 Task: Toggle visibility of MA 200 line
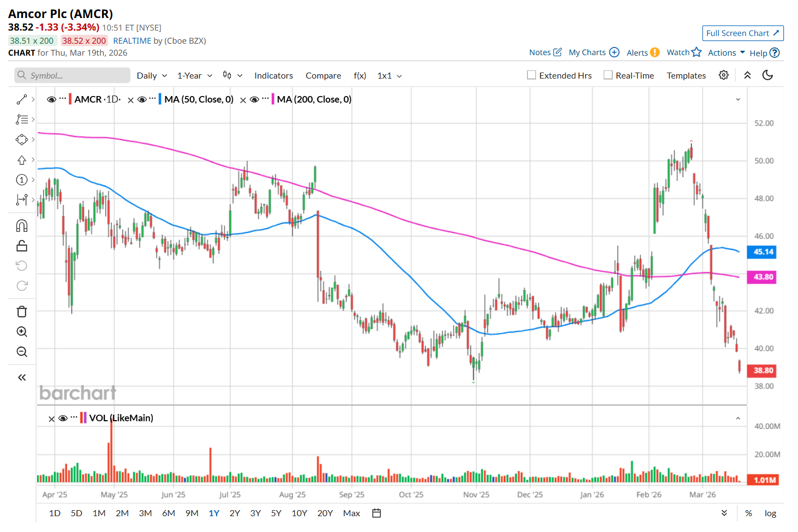(x=254, y=99)
